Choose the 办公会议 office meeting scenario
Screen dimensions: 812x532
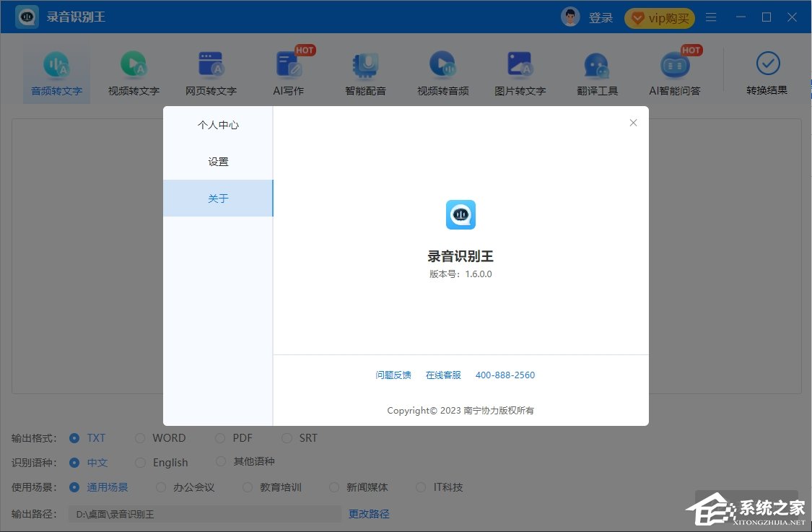click(185, 487)
